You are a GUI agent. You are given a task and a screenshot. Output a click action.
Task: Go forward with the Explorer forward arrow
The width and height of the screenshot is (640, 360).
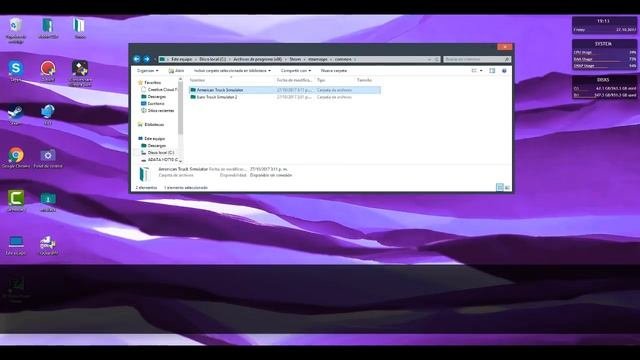tap(147, 59)
